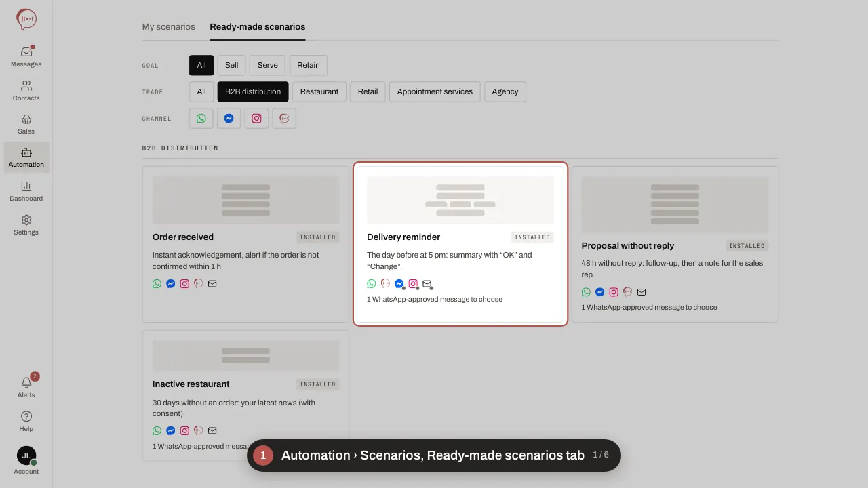Open the Order received scenario title

(183, 237)
